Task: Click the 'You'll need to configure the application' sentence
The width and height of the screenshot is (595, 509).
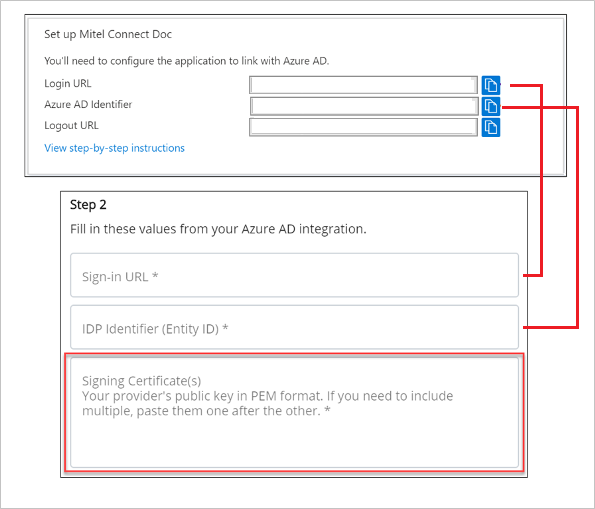Action: [186, 61]
